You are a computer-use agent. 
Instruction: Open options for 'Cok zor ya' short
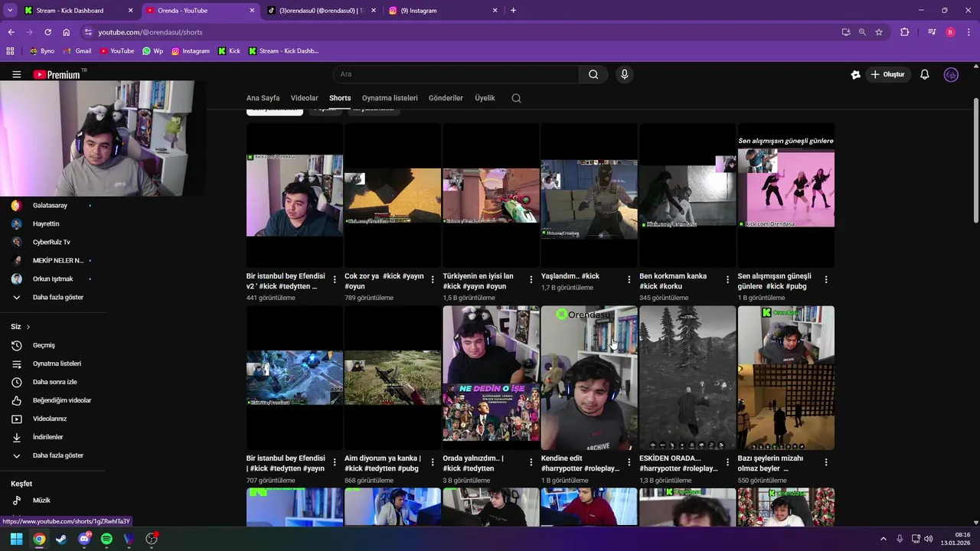[x=433, y=280]
